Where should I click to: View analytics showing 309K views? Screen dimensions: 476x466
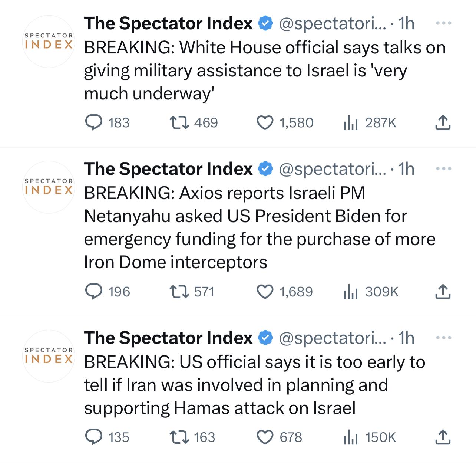351,292
